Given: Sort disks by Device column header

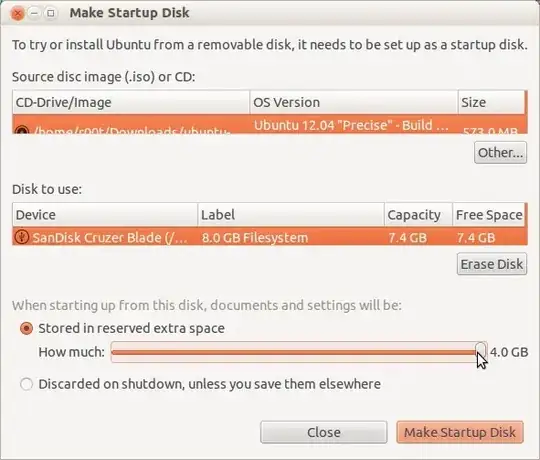Looking at the screenshot, I should pos(105,215).
